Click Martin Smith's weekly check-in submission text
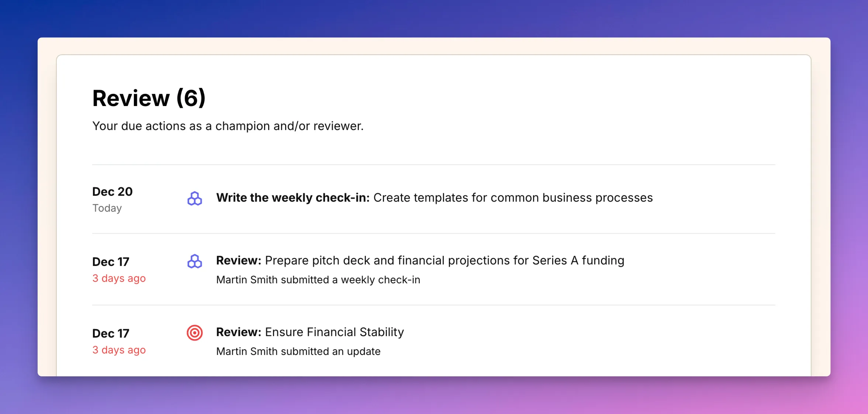 (318, 280)
